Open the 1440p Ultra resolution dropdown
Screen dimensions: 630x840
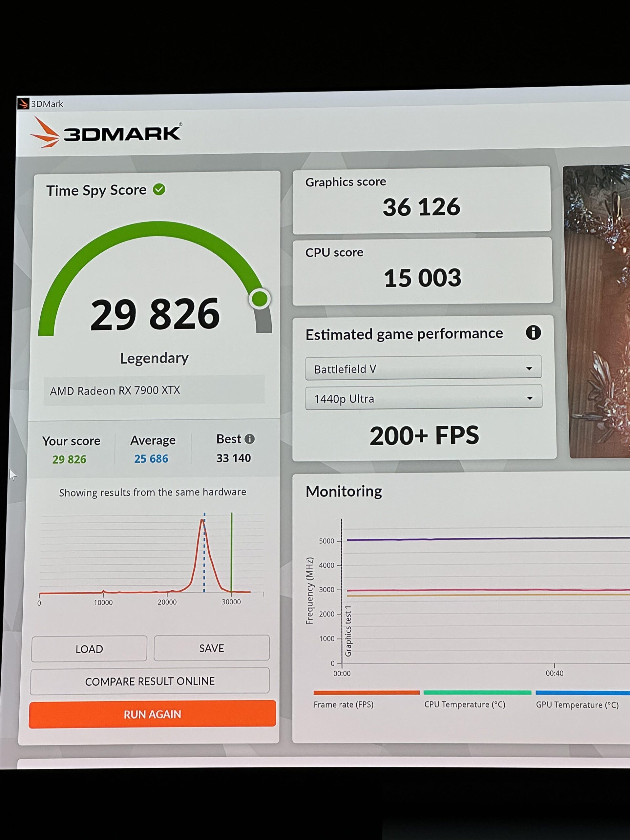(x=423, y=398)
